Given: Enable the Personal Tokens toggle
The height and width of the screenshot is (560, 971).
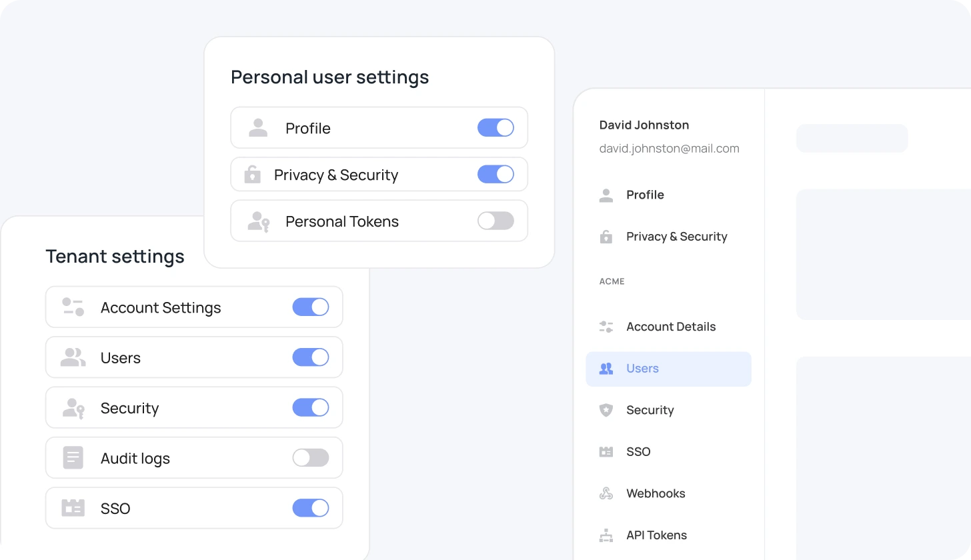Looking at the screenshot, I should point(496,221).
